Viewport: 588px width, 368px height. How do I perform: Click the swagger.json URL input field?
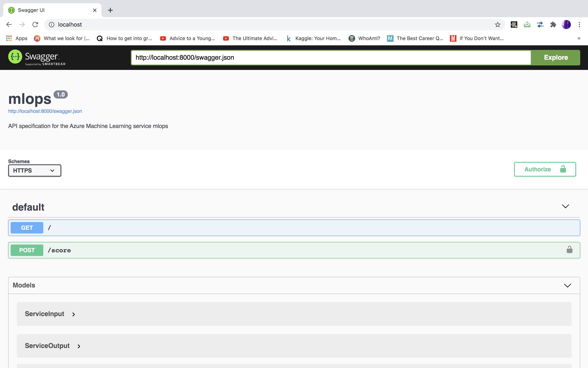point(331,58)
